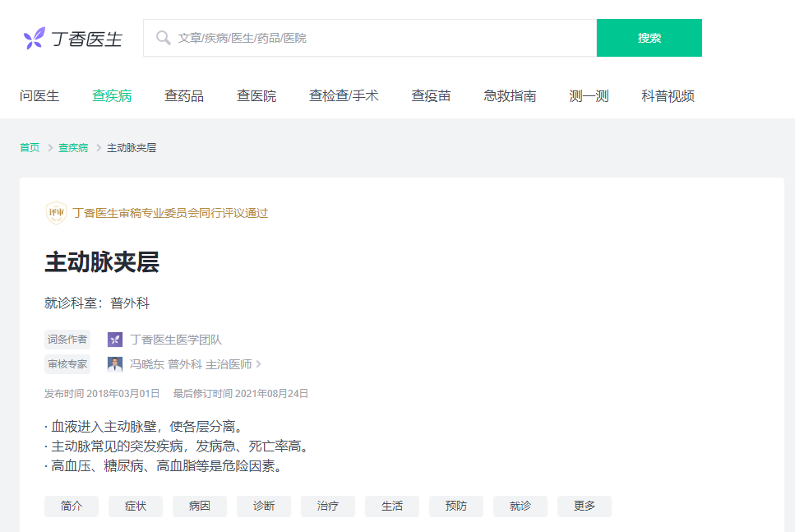This screenshot has width=795, height=532.
Task: Click 最后修订时间 2021年08月24日 text
Action: [x=241, y=394]
